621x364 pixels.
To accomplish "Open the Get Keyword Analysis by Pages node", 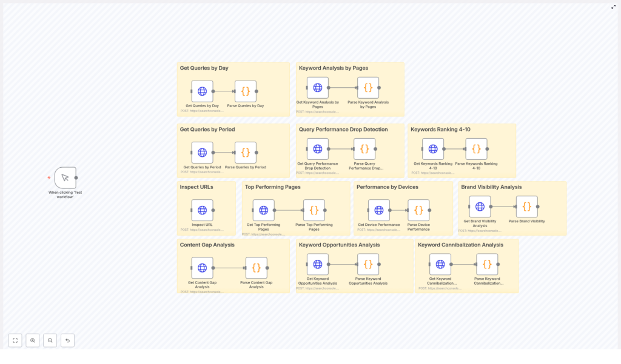I will [318, 87].
